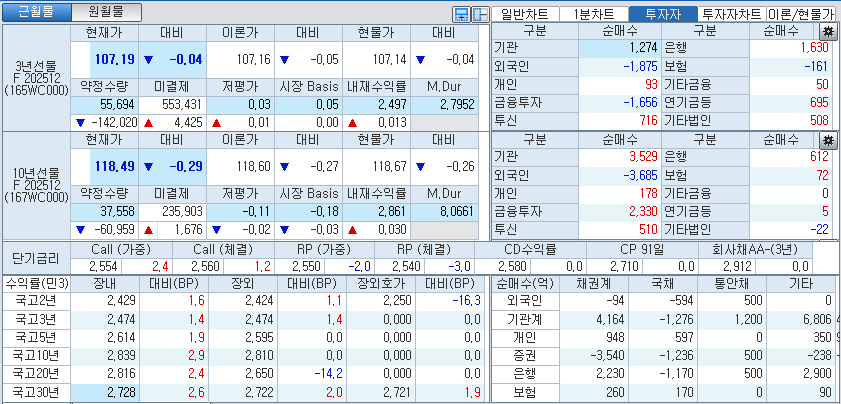Click the CD수익률 column header
Viewport: 841px width, 404px height.
[x=530, y=249]
